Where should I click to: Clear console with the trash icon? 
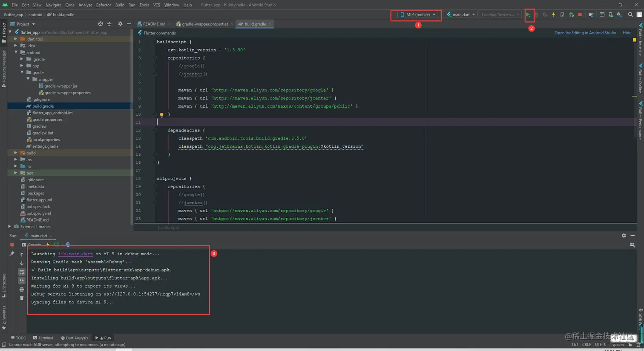point(22,298)
